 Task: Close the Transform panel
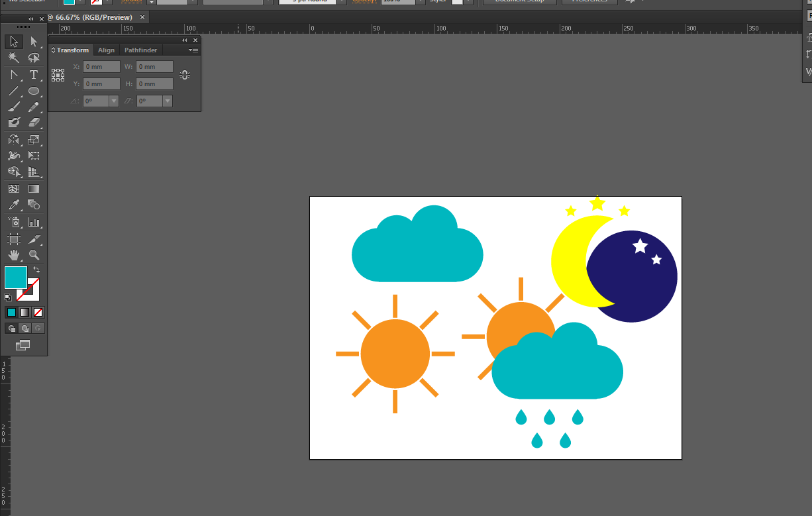click(x=195, y=40)
